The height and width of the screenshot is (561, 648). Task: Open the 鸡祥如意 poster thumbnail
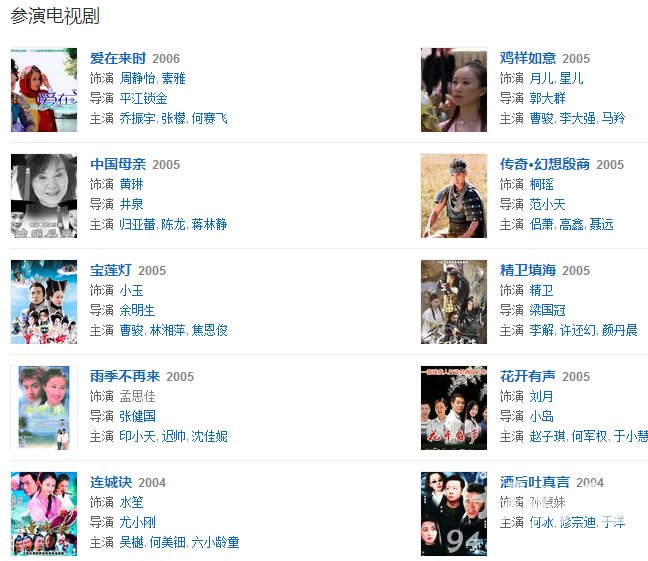click(454, 90)
